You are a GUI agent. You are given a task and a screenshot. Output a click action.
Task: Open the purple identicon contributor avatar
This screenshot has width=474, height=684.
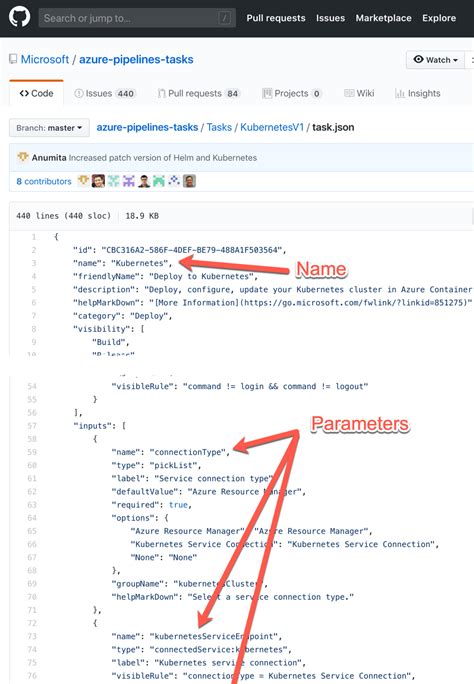tap(129, 181)
